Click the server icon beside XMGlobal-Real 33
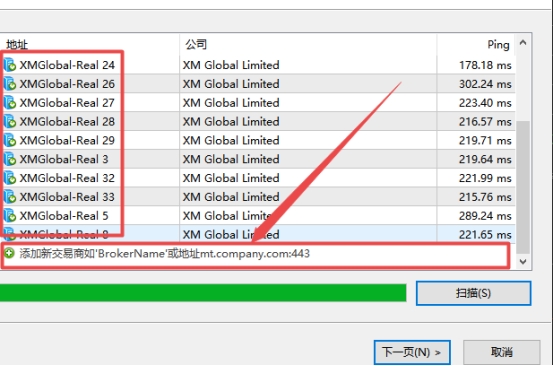This screenshot has width=554, height=366. point(10,197)
